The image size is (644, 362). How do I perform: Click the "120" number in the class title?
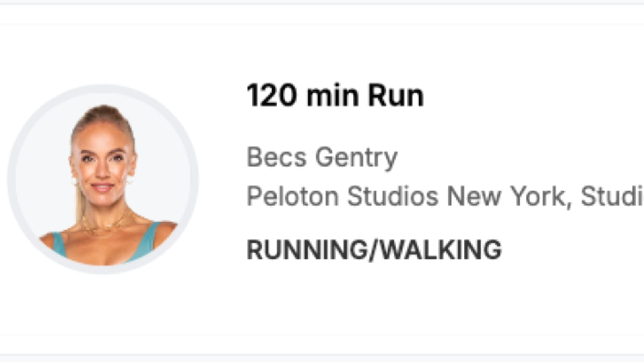point(271,96)
